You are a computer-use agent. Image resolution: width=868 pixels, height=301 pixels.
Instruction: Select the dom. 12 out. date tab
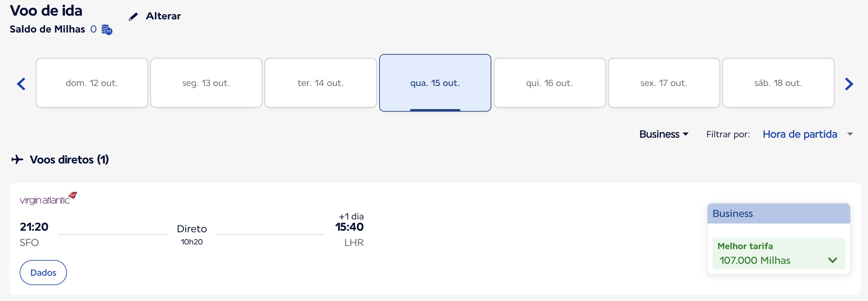pyautogui.click(x=92, y=83)
